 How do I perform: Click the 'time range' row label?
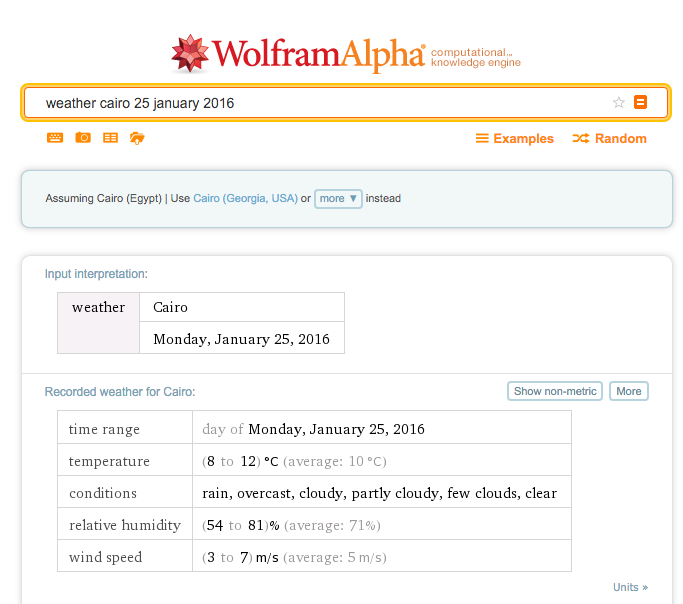click(x=104, y=429)
